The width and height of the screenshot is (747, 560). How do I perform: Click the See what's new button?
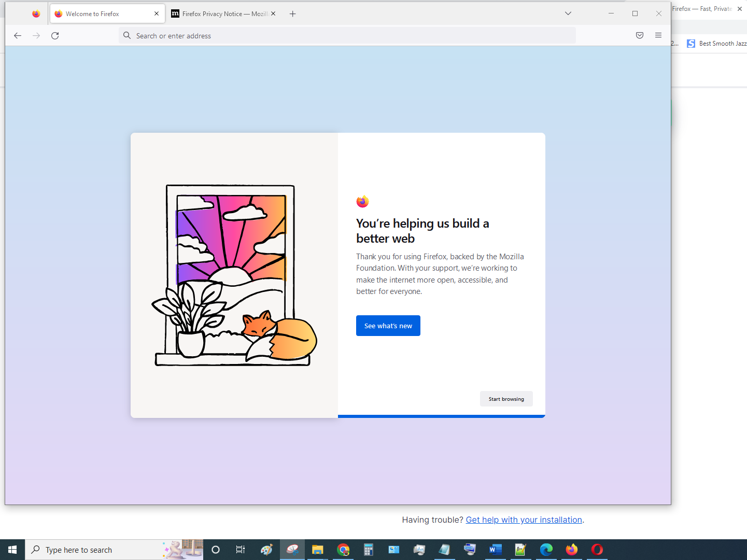(388, 326)
